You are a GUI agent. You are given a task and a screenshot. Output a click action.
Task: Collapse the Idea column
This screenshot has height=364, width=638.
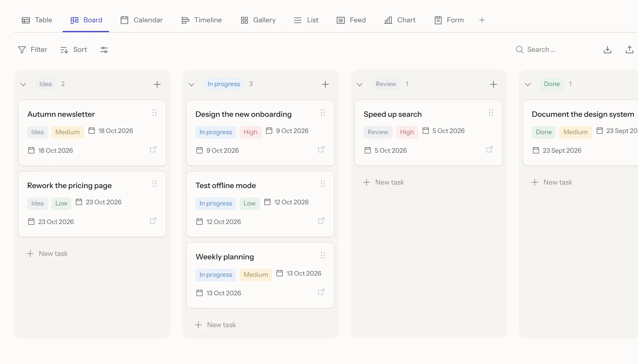[x=23, y=84]
